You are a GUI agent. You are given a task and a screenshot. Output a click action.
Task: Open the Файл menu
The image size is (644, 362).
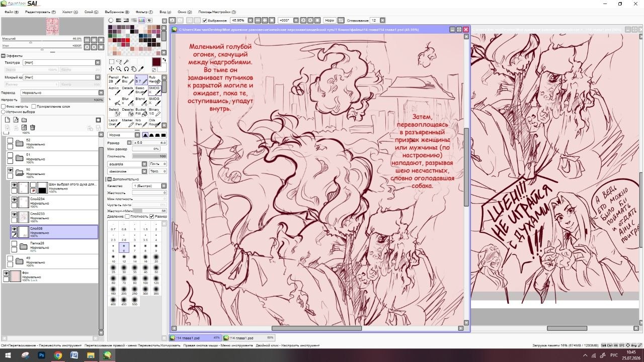[x=12, y=12]
